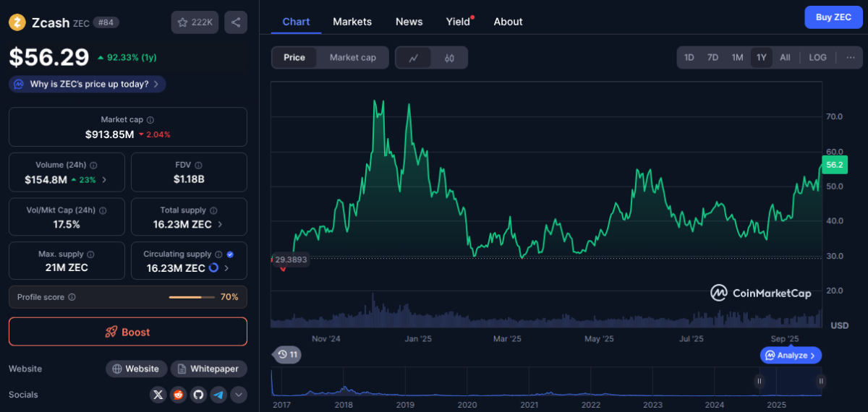
Task: Open the News tab
Action: (x=409, y=22)
